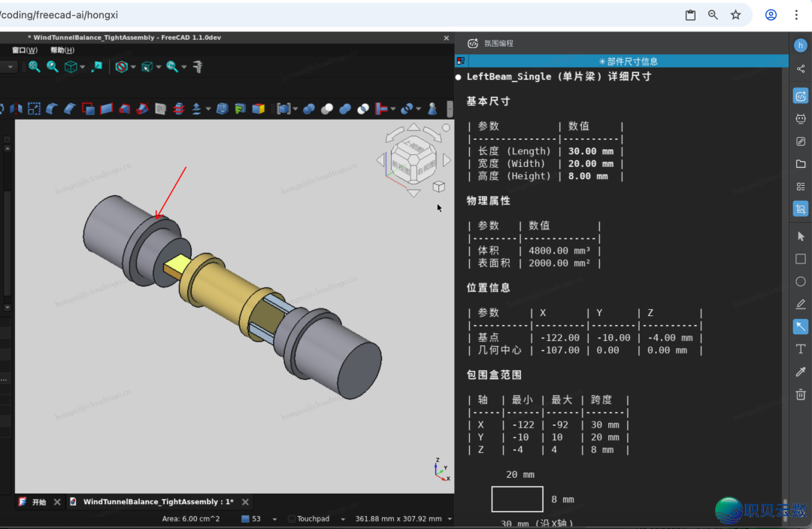Open the 窗口(W) menu
The image size is (812, 529).
coord(25,50)
